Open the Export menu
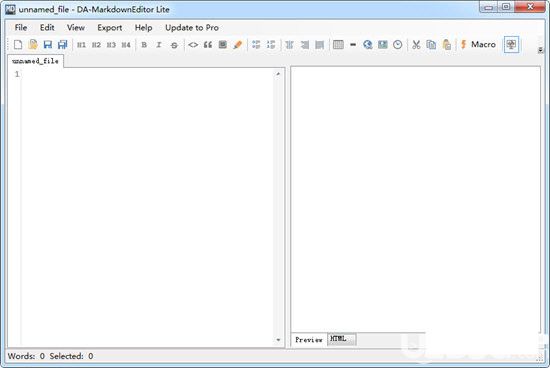 110,27
